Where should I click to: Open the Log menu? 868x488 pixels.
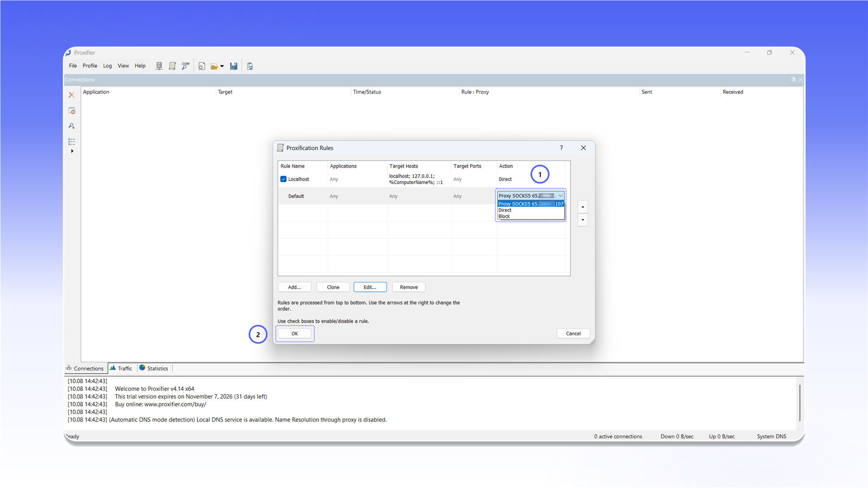107,66
